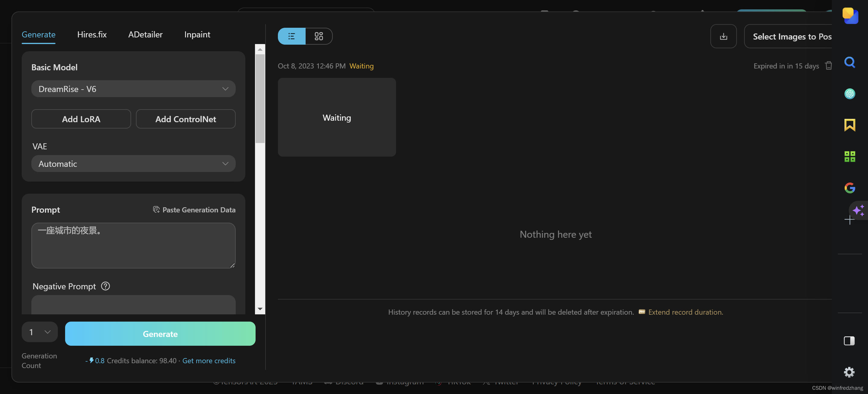Open the generation count dropdown

40,332
